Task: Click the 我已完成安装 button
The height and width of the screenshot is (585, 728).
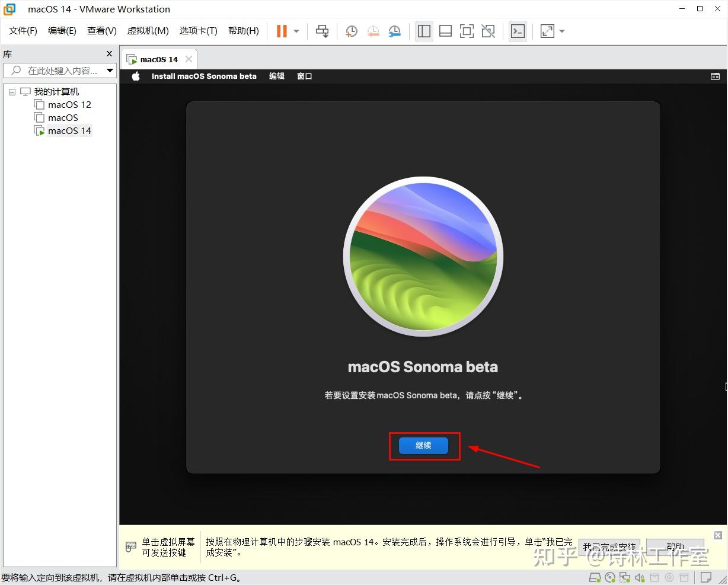Action: (x=609, y=546)
